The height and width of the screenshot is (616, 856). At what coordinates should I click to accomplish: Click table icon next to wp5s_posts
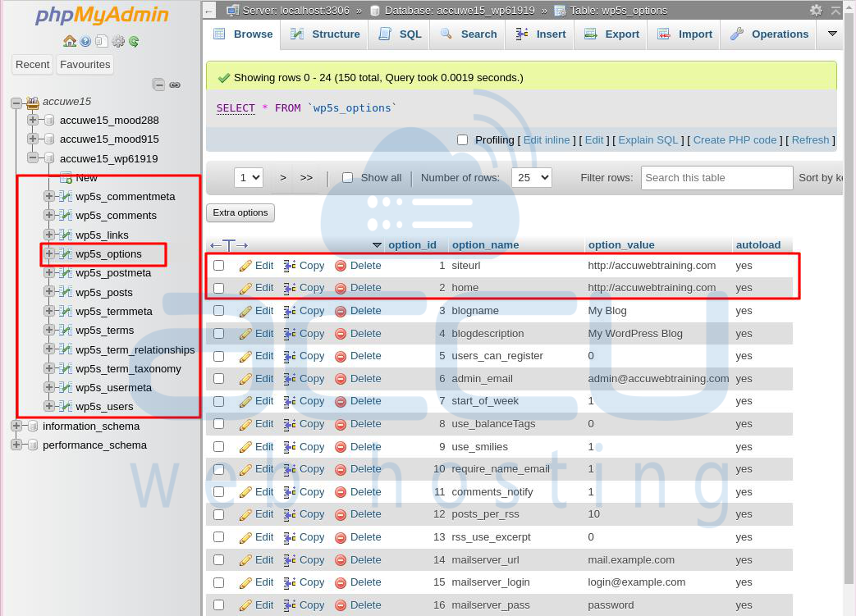[66, 293]
